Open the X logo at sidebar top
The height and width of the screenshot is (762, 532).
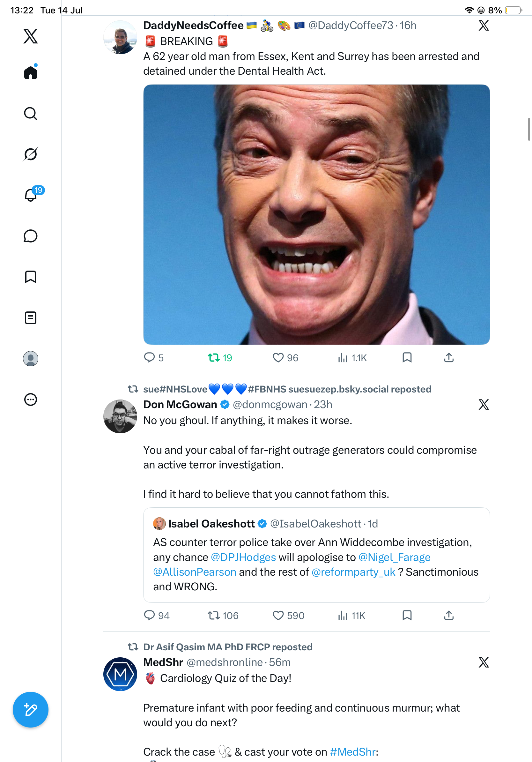point(31,36)
